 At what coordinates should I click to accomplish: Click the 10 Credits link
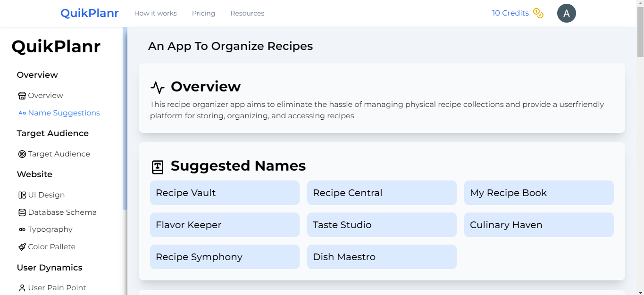pos(510,13)
